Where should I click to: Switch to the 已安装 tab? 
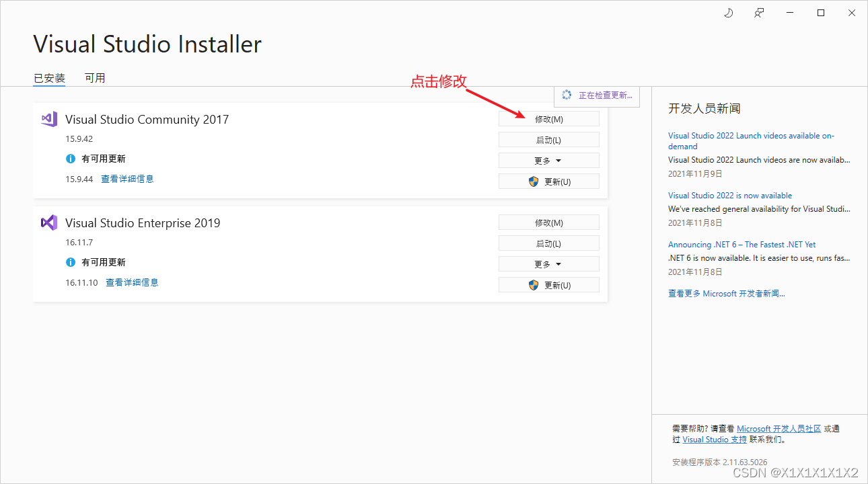click(48, 77)
